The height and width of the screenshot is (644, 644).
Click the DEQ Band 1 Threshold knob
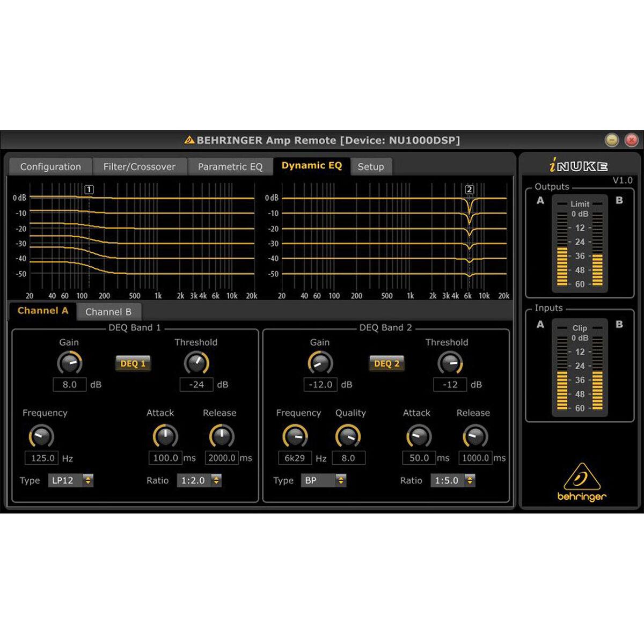click(196, 363)
